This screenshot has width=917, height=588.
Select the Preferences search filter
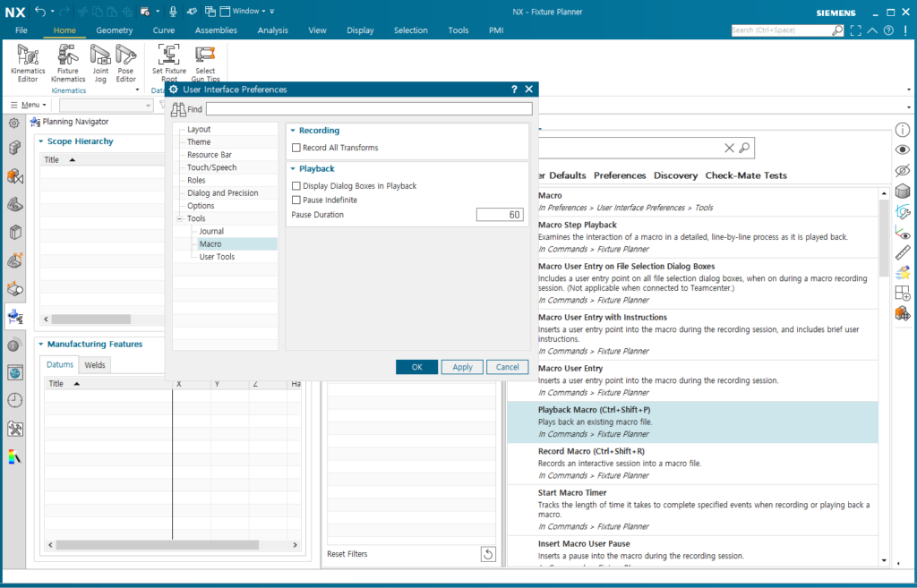pyautogui.click(x=620, y=175)
